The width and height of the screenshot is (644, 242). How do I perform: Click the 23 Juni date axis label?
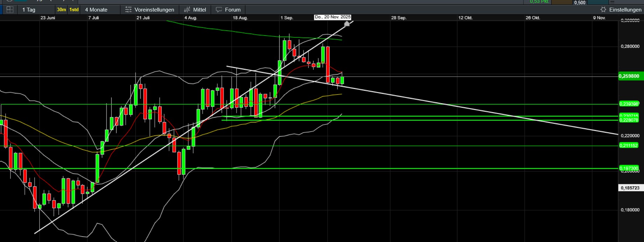click(x=48, y=18)
